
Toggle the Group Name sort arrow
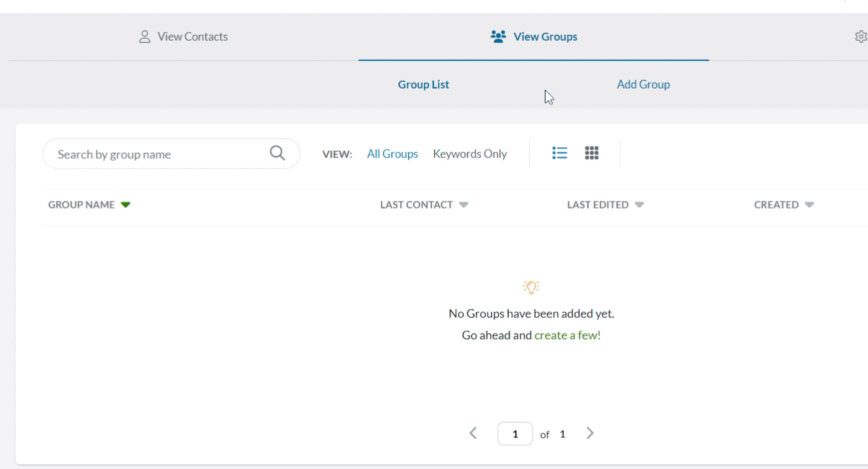tap(126, 205)
